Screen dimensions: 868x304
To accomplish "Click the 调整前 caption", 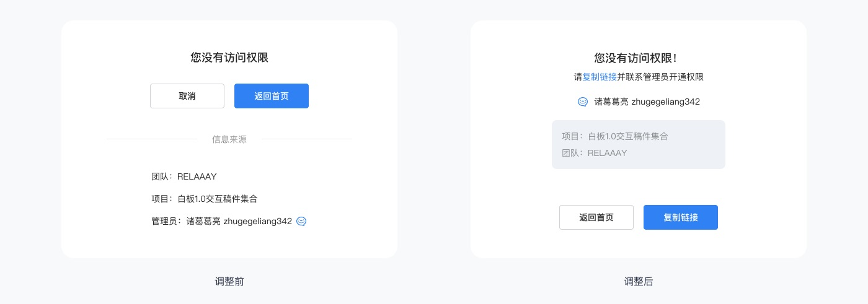I will pyautogui.click(x=229, y=282).
